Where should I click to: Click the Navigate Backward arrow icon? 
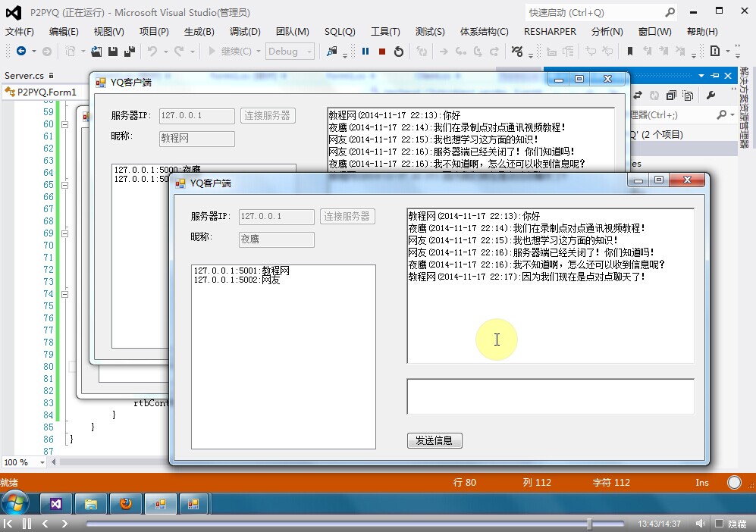pos(21,52)
